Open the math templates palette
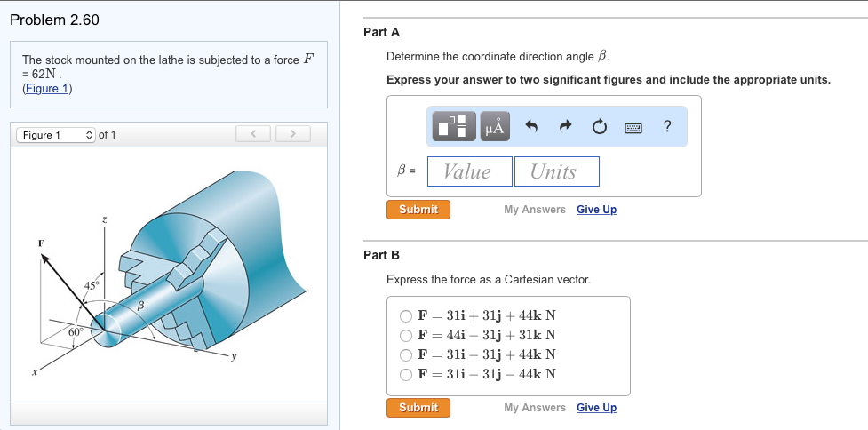Image resolution: width=868 pixels, height=430 pixels. point(454,127)
